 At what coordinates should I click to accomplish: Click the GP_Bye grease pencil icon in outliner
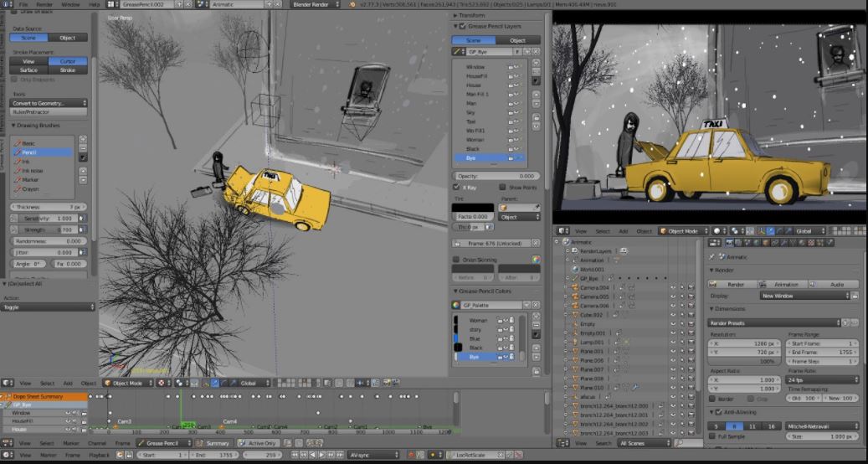(x=574, y=278)
